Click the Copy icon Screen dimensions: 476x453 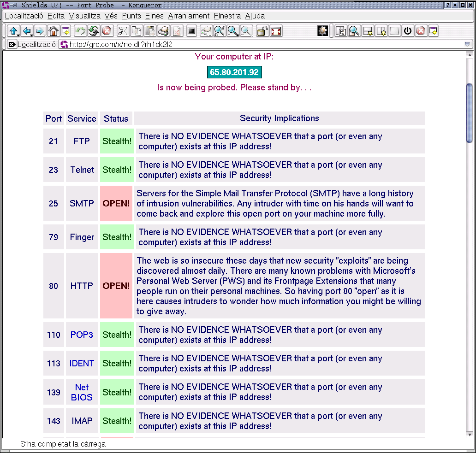pyautogui.click(x=137, y=30)
